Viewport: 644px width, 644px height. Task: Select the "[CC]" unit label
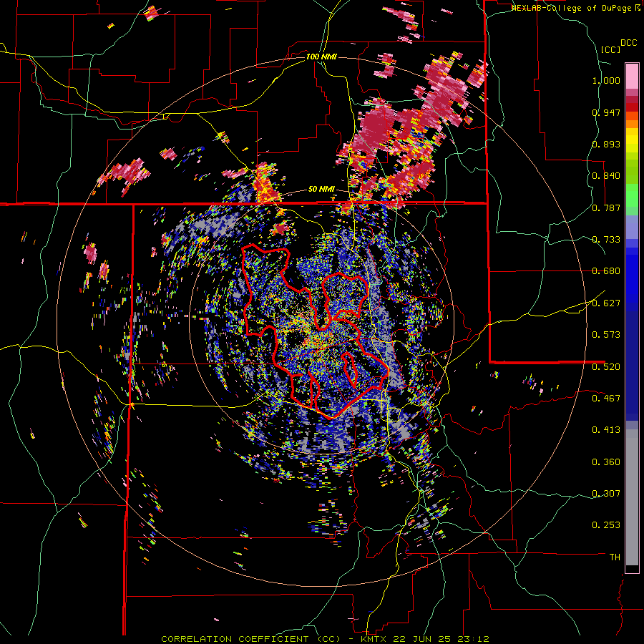611,49
